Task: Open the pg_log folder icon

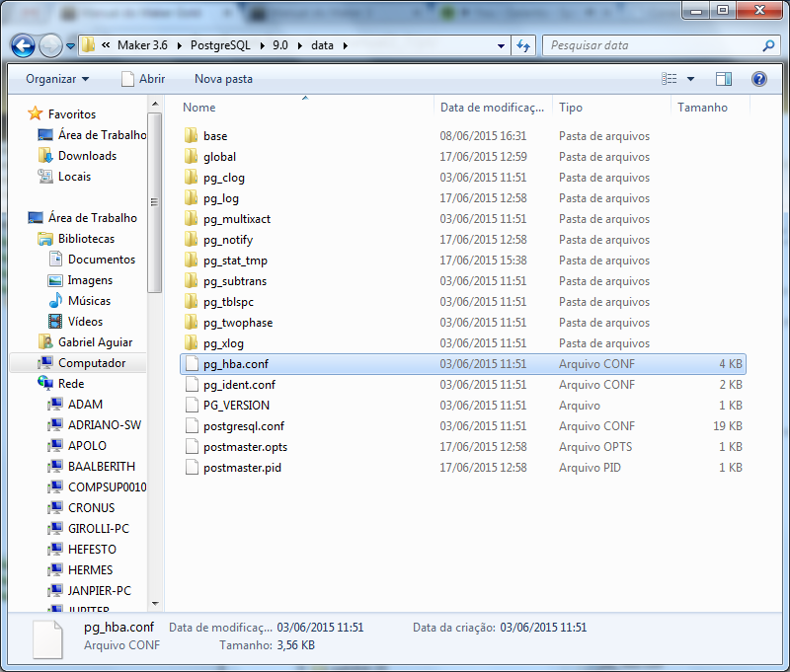Action: click(192, 198)
